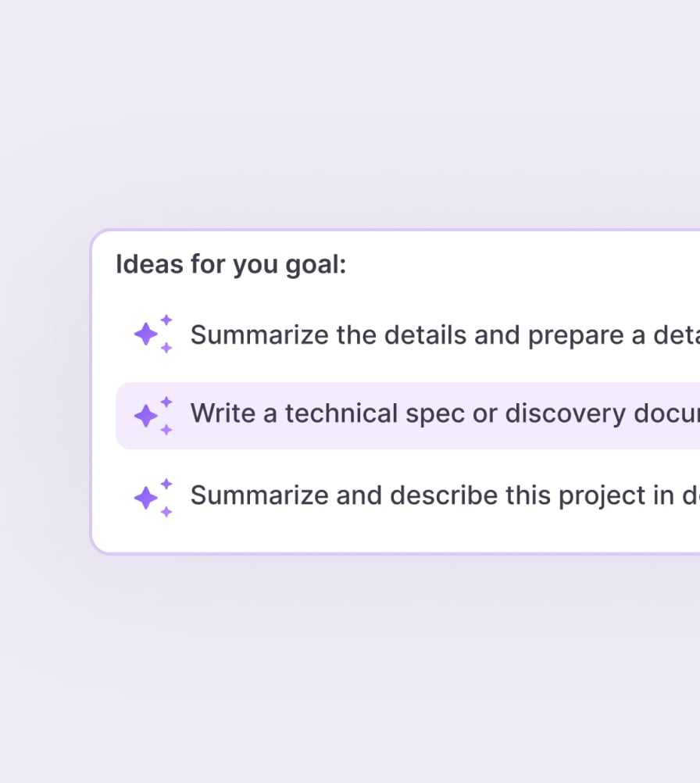This screenshot has width=700, height=783.
Task: Click the 'Ideas for you goal:' heading
Action: click(232, 264)
